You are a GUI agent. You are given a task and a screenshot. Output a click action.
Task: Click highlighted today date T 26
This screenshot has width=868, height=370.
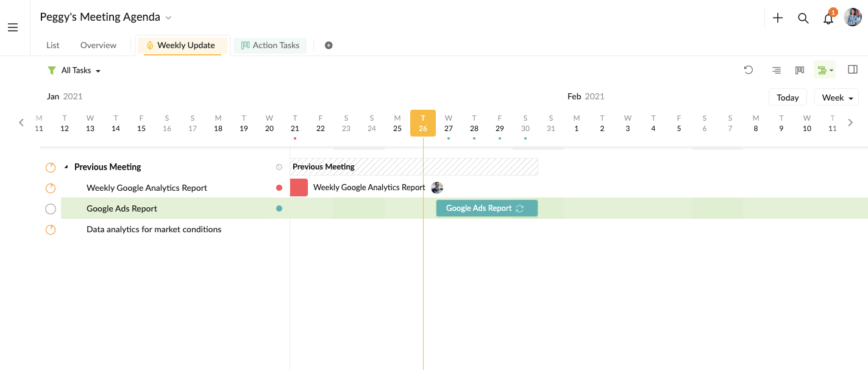(423, 123)
